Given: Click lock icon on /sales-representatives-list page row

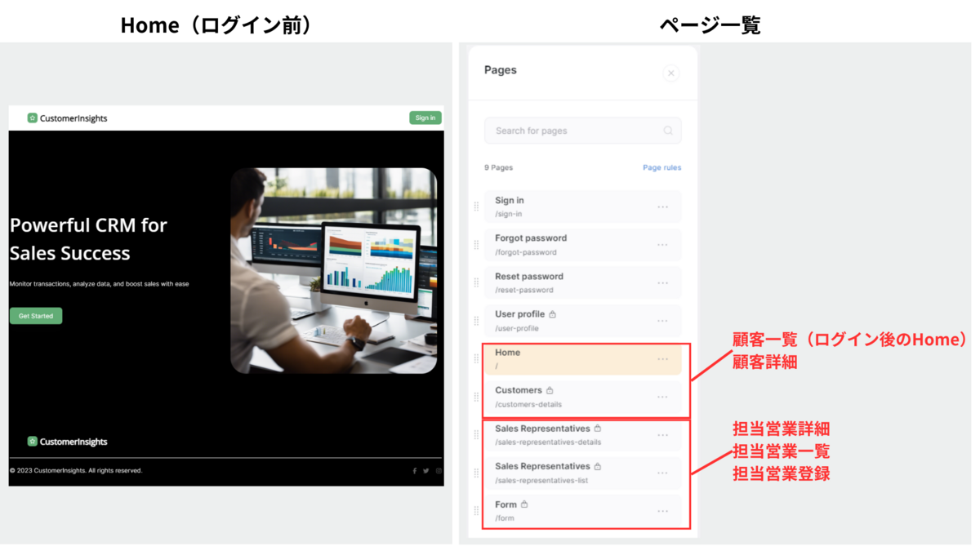Looking at the screenshot, I should click(598, 466).
